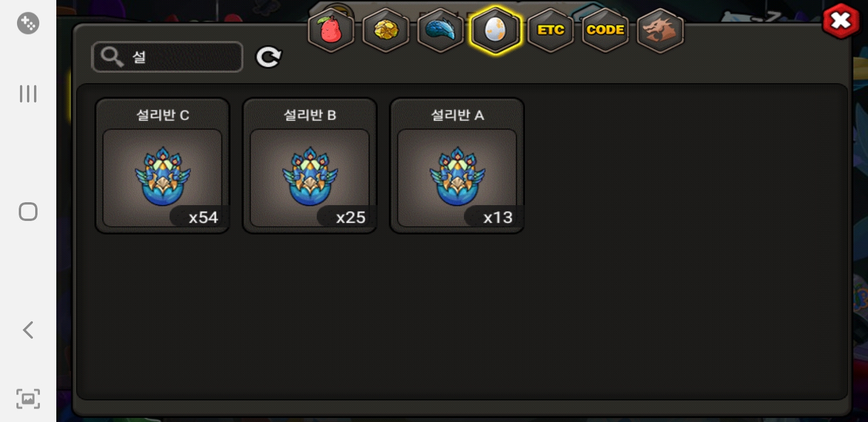The width and height of the screenshot is (868, 422).
Task: Click the magnifying glass search icon
Action: [111, 57]
